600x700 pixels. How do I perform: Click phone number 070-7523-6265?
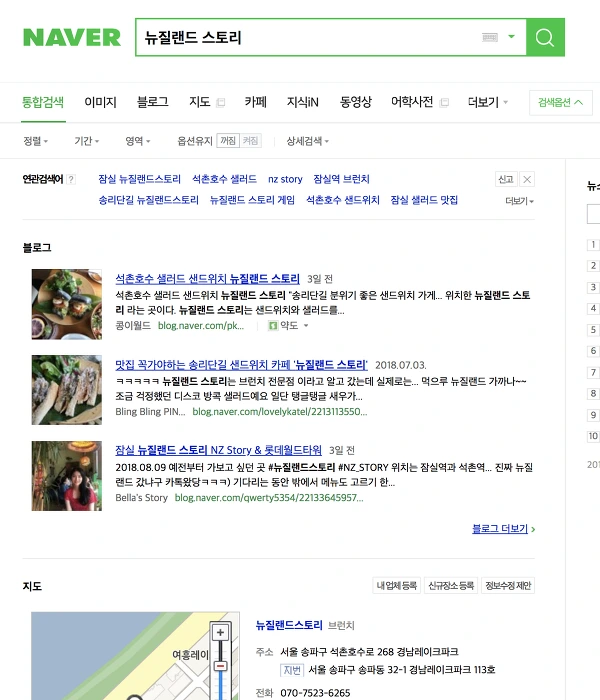(x=315, y=693)
